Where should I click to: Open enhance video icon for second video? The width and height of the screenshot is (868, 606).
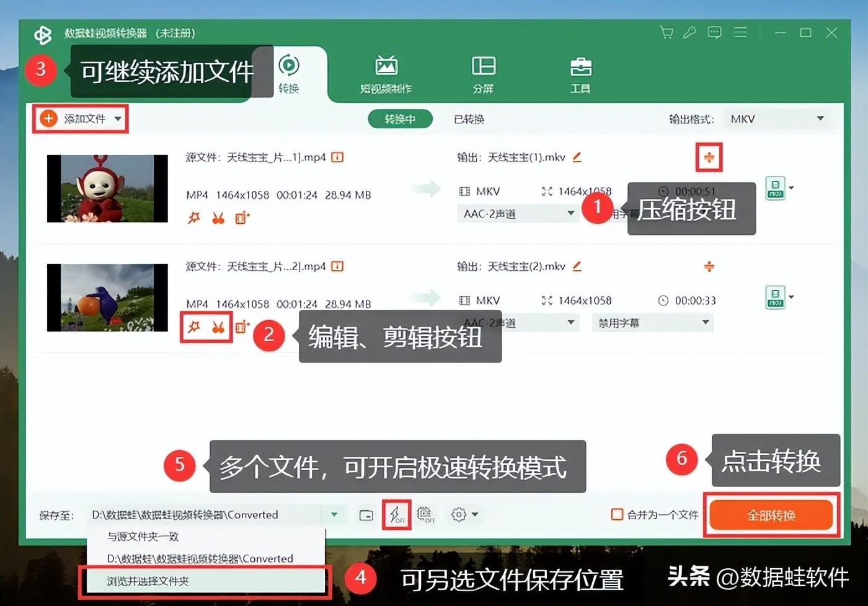coord(242,327)
